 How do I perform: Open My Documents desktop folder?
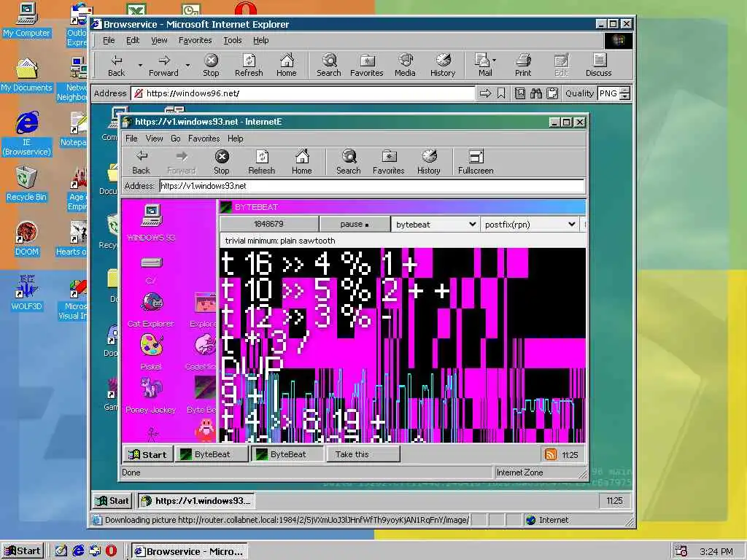coord(27,75)
